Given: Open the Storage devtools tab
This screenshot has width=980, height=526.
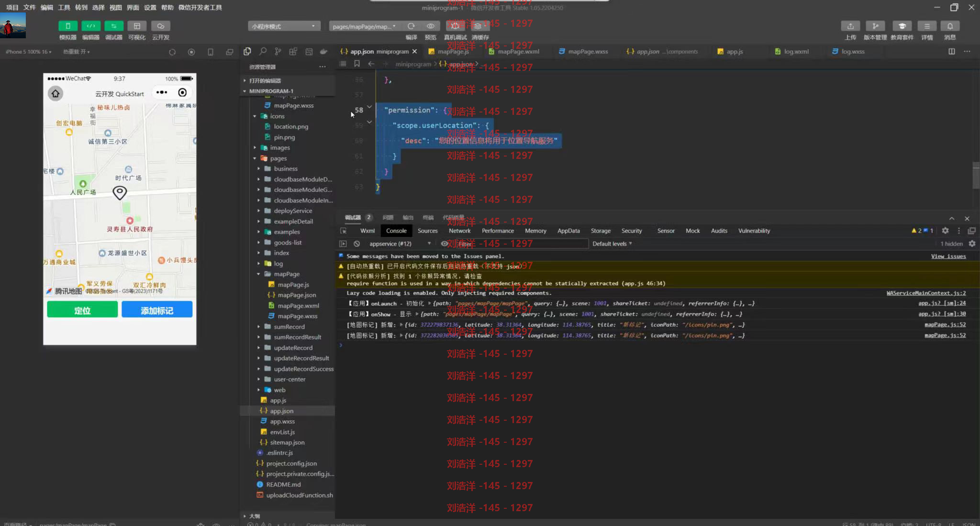Looking at the screenshot, I should coord(601,231).
